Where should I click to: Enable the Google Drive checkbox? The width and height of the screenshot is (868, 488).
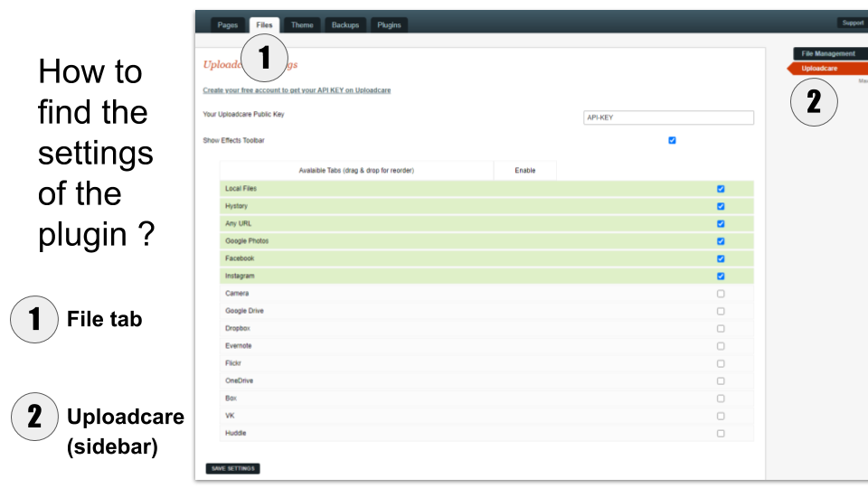coord(721,311)
